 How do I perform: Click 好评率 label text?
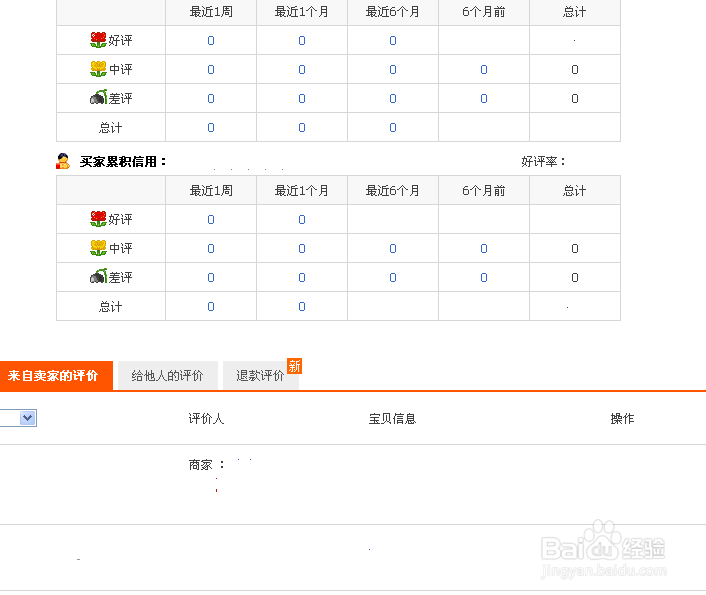click(543, 161)
